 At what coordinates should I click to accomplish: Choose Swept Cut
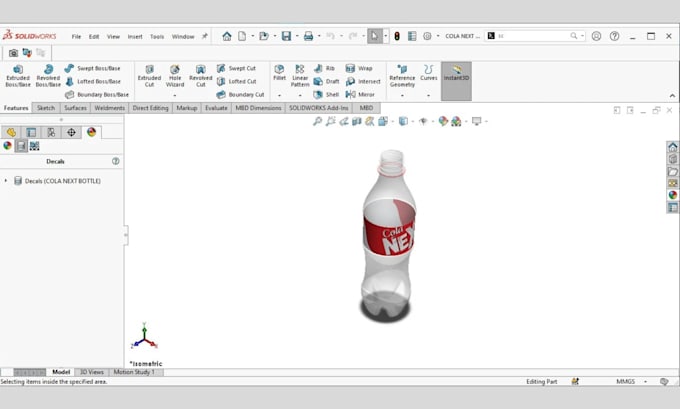(236, 69)
